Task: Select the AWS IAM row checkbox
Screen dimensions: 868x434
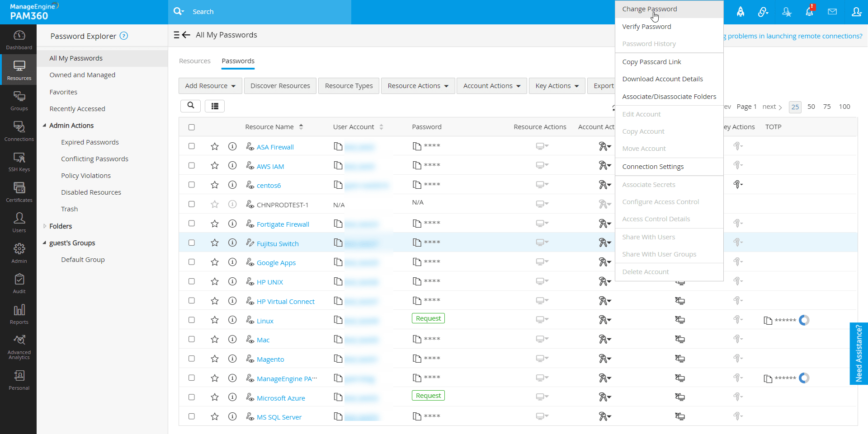Action: (192, 166)
